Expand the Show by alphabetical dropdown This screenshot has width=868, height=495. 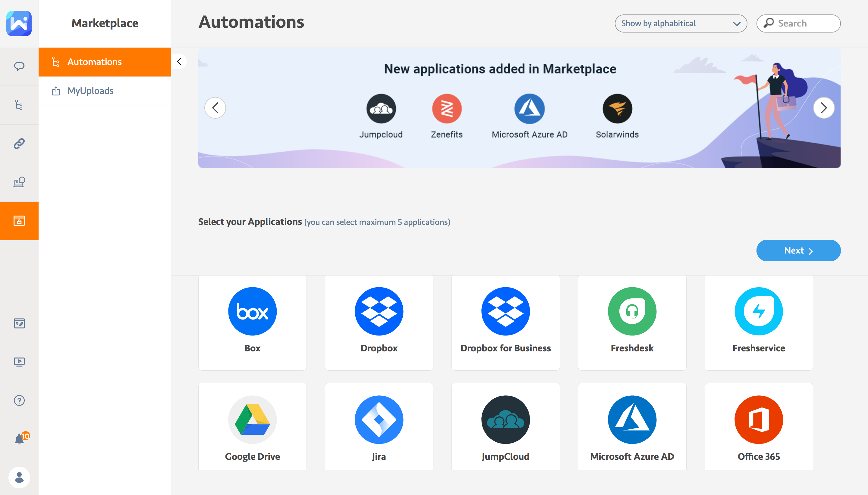point(681,23)
